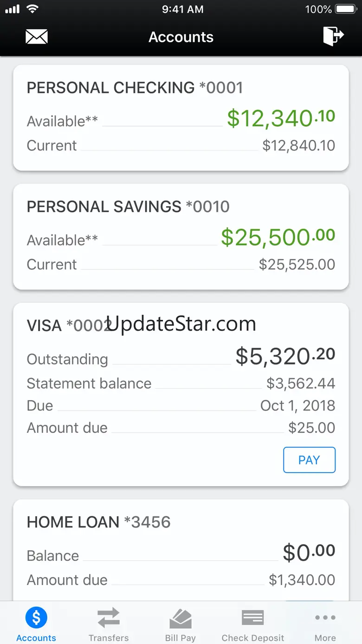The height and width of the screenshot is (644, 362).
Task: Tap the Accounts dollar sign icon
Action: tap(36, 618)
